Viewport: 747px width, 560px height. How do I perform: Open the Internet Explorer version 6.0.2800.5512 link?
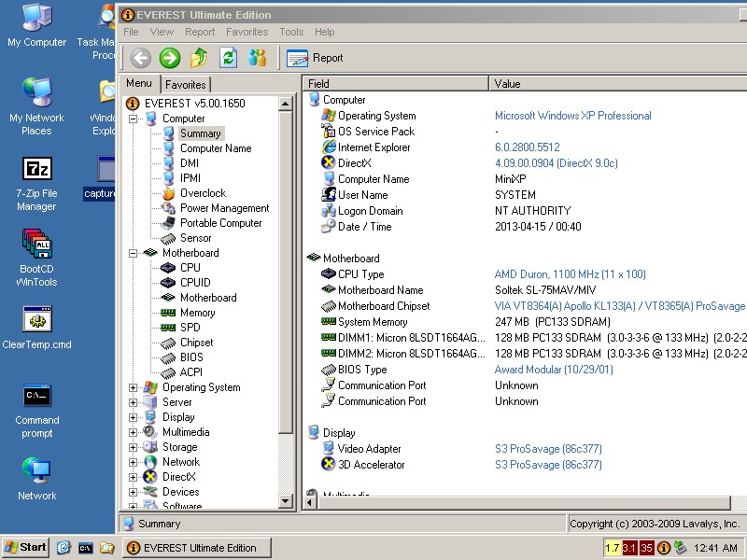(x=528, y=147)
